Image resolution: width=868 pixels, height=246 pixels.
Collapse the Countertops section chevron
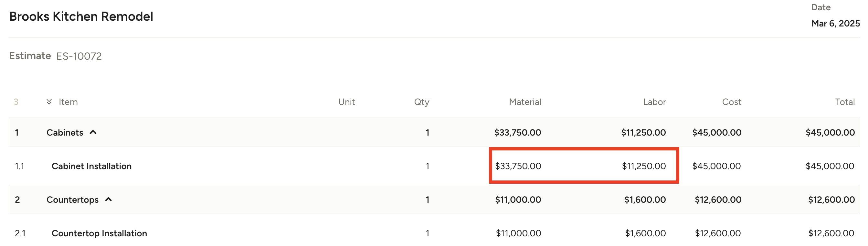tap(109, 200)
